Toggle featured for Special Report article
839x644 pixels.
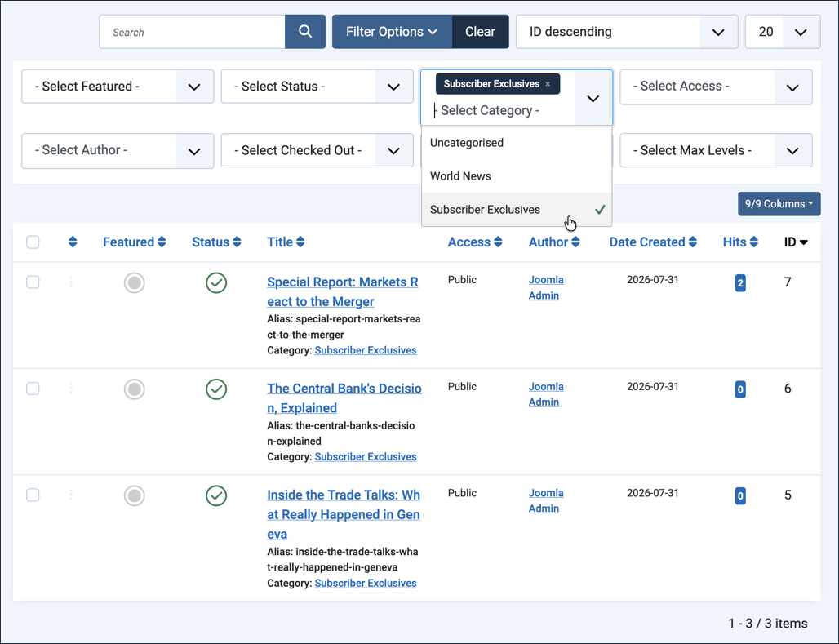point(135,282)
